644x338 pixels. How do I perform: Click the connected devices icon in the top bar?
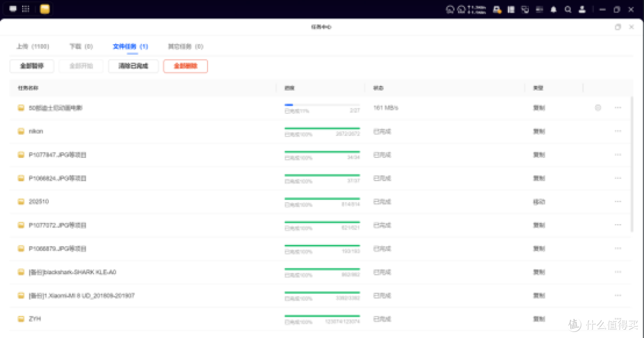(x=525, y=10)
